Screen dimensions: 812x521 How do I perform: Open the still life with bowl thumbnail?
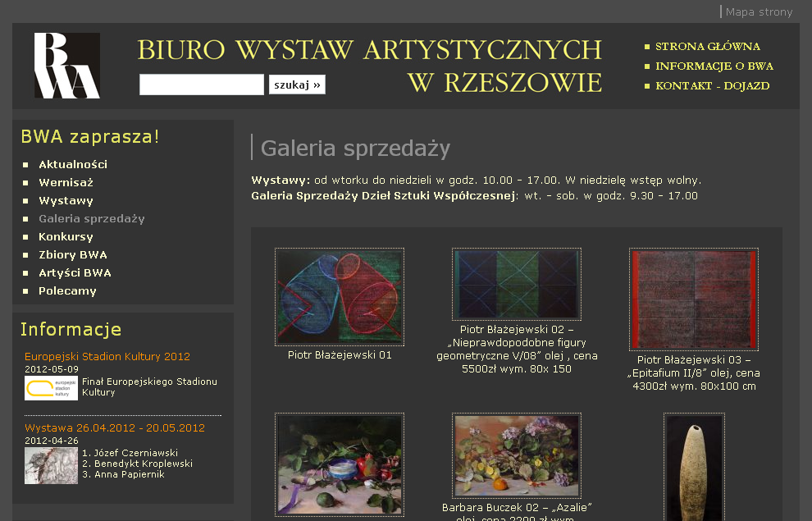point(340,464)
